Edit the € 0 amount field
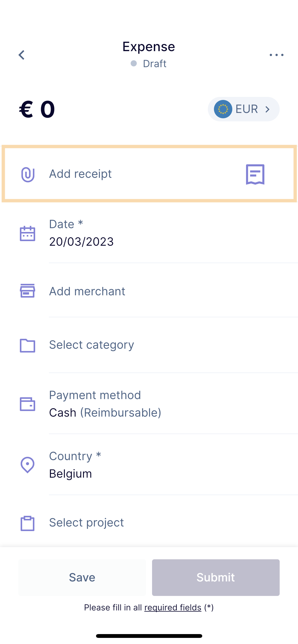The image size is (298, 644). (37, 109)
